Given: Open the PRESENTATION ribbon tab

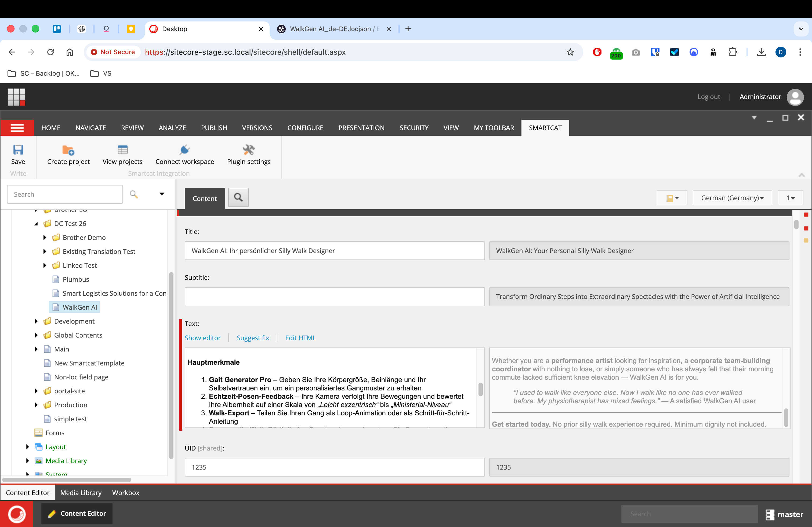Looking at the screenshot, I should coord(361,128).
